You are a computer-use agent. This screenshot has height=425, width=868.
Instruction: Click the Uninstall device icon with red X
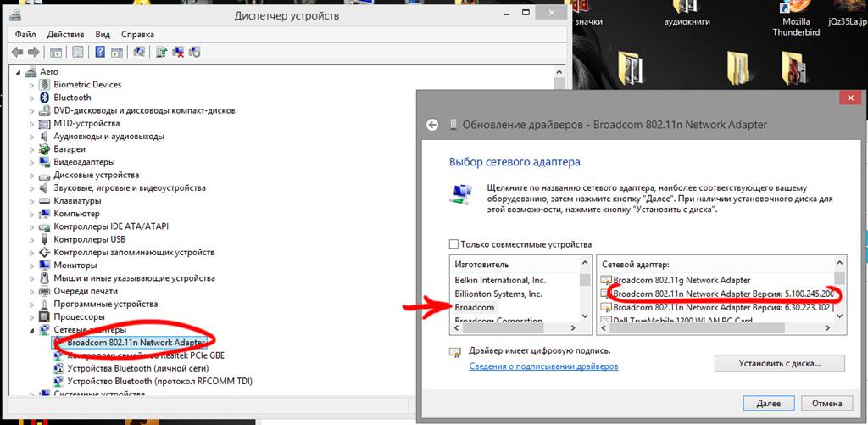[x=178, y=52]
